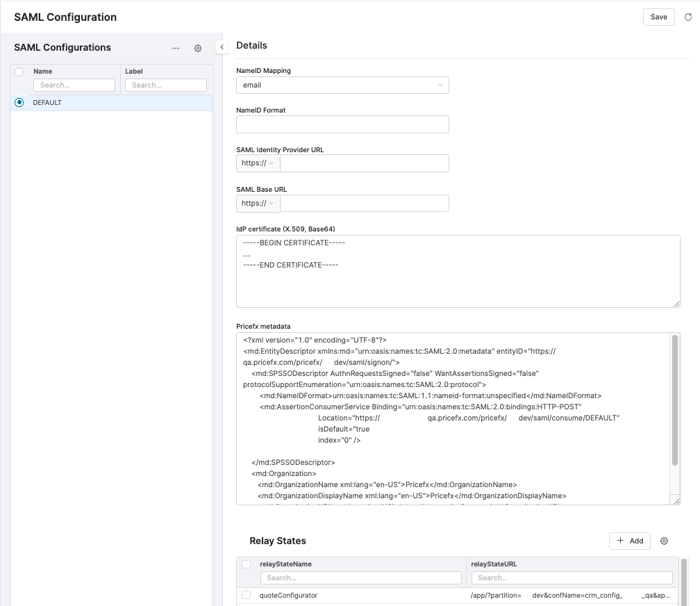Open the NameID Mapping dropdown
The height and width of the screenshot is (606, 700).
pyautogui.click(x=342, y=85)
